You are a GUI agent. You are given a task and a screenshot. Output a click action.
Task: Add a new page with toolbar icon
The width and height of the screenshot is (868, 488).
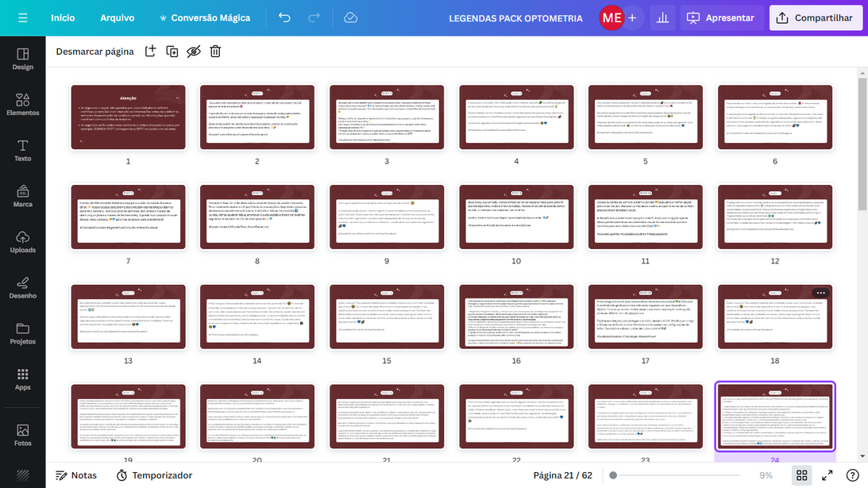pos(151,52)
